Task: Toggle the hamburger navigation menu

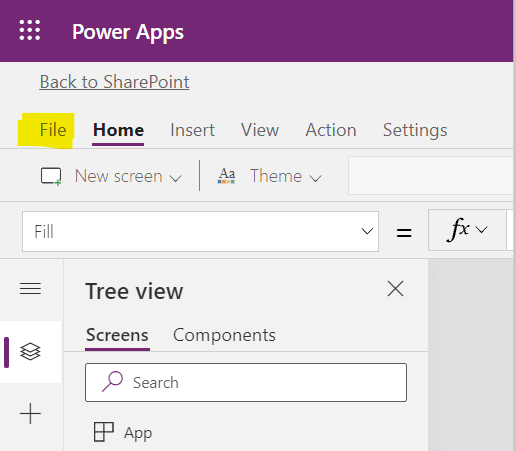Action: click(30, 288)
